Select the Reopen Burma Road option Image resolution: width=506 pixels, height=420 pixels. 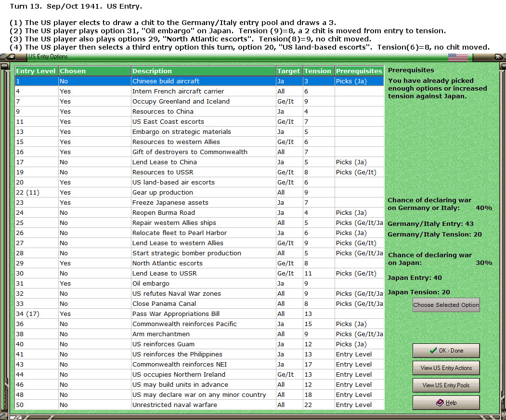tap(199, 213)
